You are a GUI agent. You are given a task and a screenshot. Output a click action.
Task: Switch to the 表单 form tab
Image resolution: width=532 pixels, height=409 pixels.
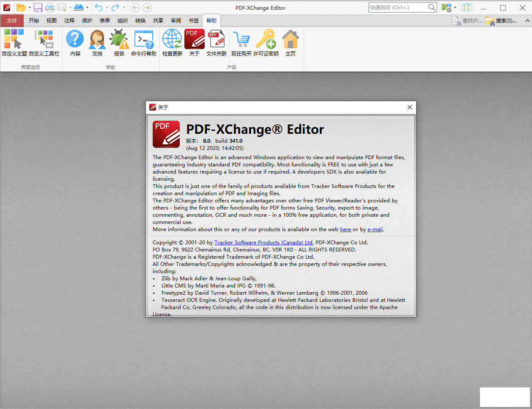(105, 20)
